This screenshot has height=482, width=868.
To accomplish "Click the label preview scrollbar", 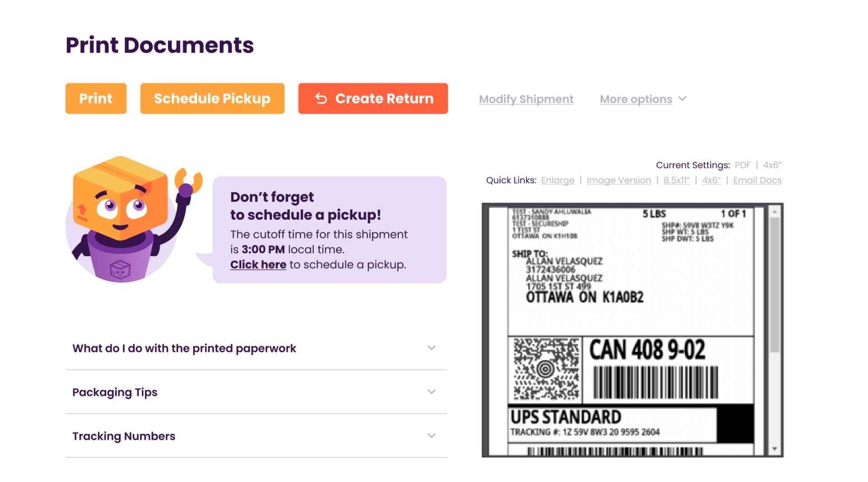I will pyautogui.click(x=774, y=330).
